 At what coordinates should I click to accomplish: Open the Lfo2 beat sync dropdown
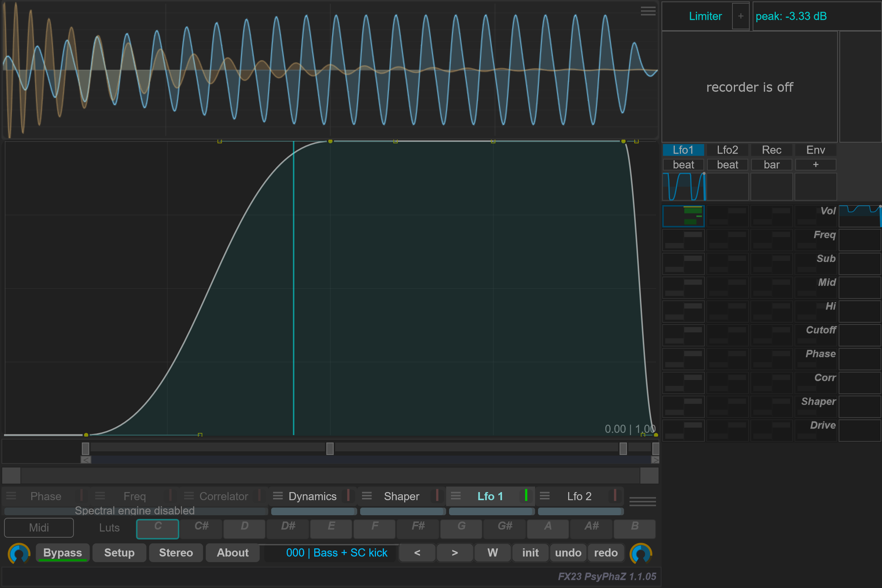coord(728,165)
